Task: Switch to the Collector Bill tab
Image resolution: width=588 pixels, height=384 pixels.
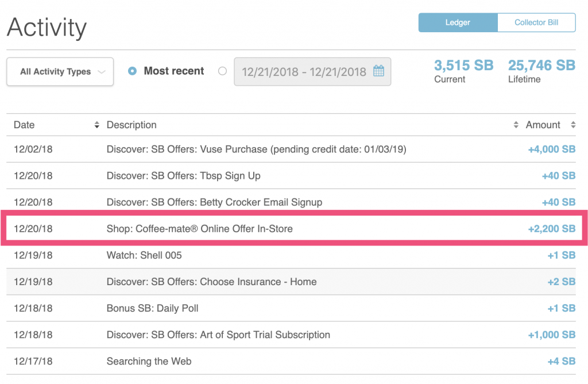Action: [x=536, y=22]
